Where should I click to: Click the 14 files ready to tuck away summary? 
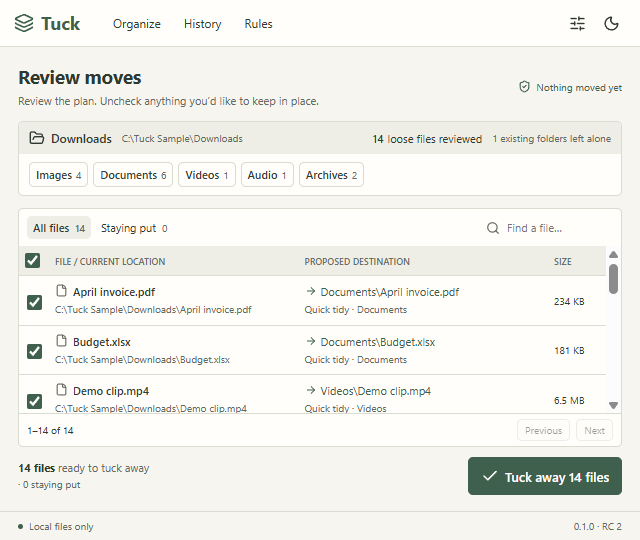(x=84, y=468)
